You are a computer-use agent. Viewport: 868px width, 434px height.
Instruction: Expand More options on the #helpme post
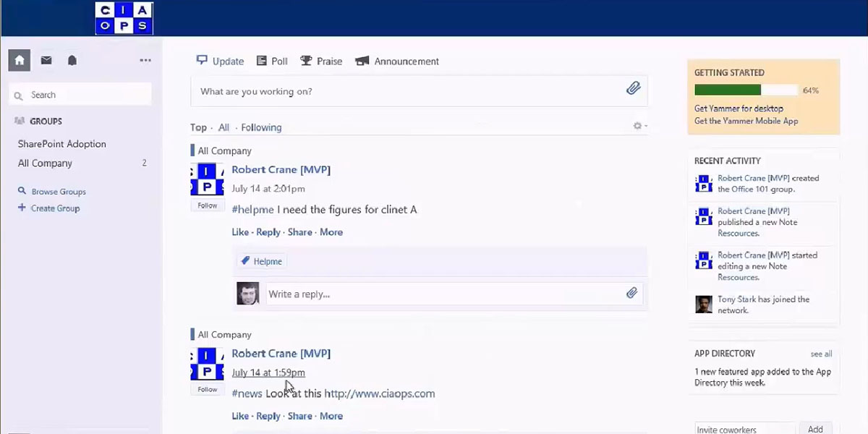(x=331, y=231)
